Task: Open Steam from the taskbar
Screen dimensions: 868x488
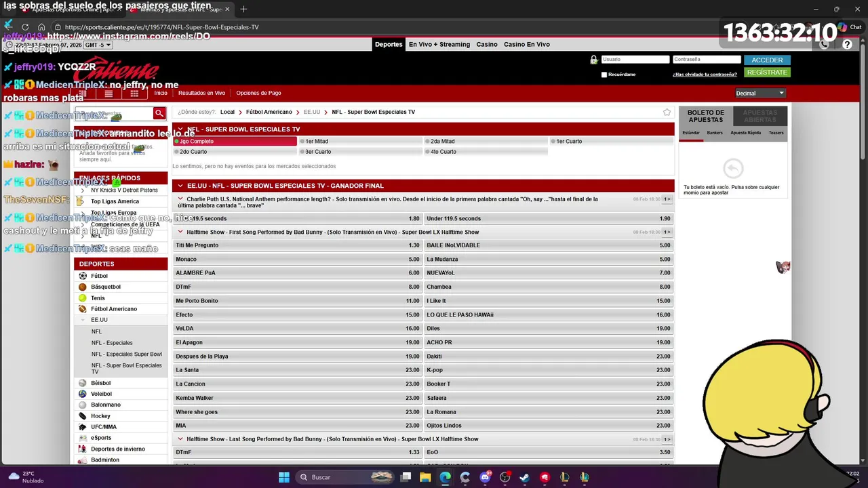Action: coord(524,477)
